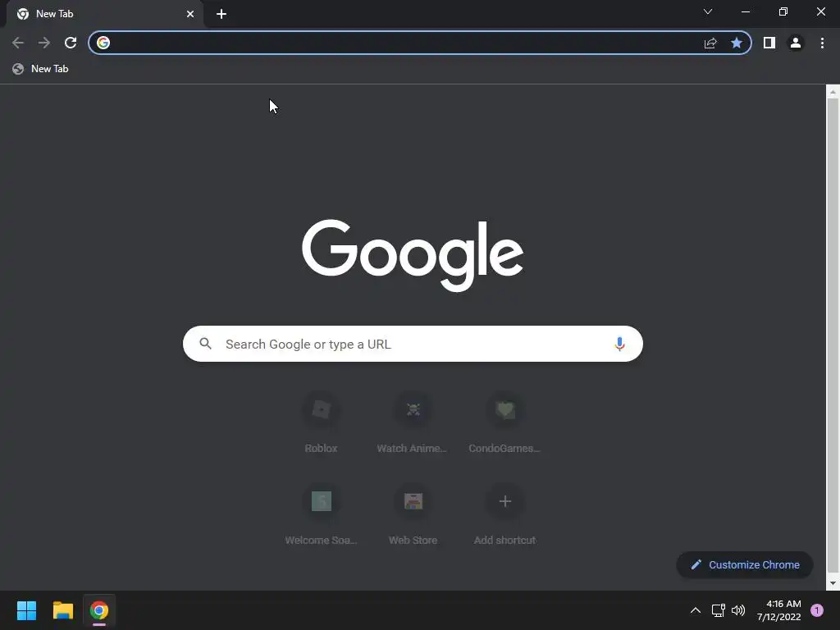Start voice search with the microphone icon
Image resolution: width=840 pixels, height=630 pixels.
click(x=619, y=344)
